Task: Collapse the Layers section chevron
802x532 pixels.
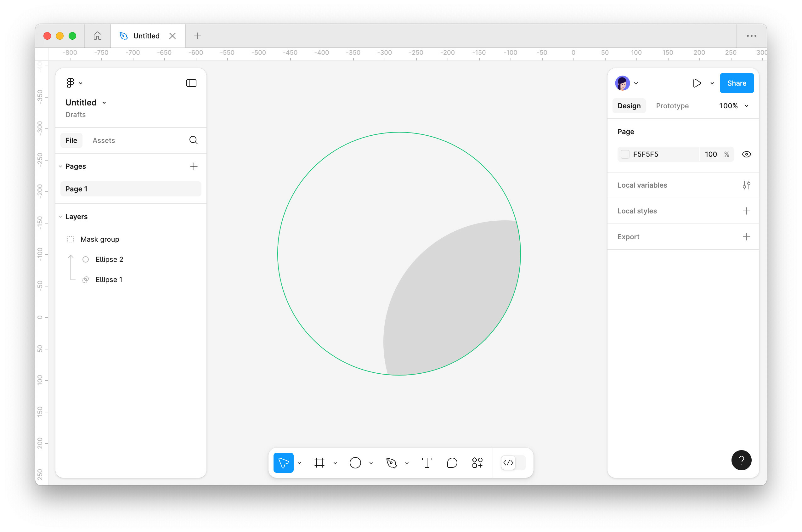Action: 60,217
